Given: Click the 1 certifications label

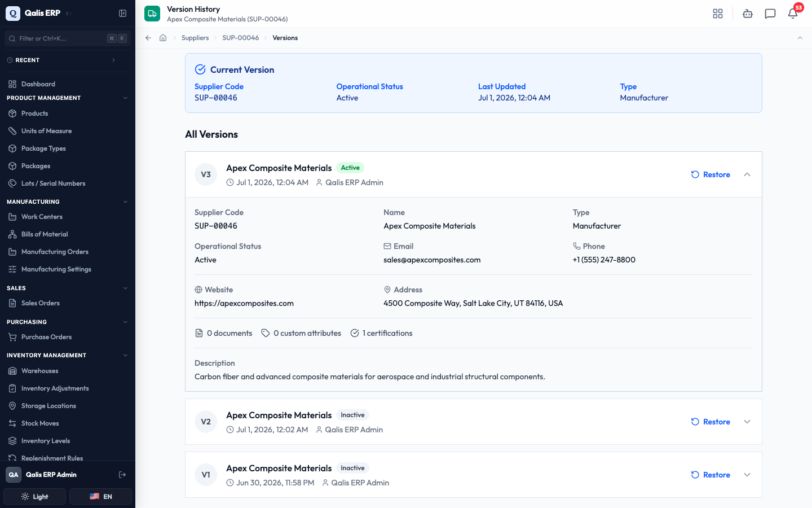Looking at the screenshot, I should [382, 333].
